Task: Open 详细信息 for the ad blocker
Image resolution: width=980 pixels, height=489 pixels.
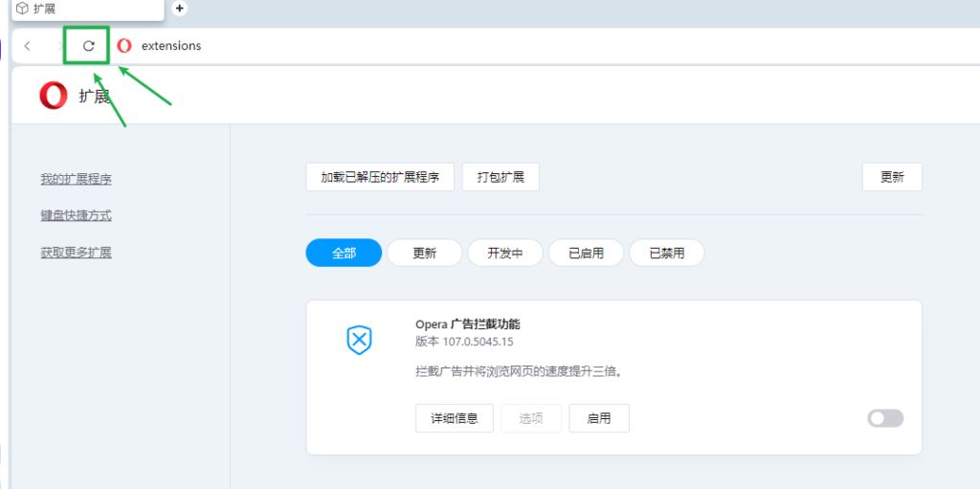Action: [455, 418]
